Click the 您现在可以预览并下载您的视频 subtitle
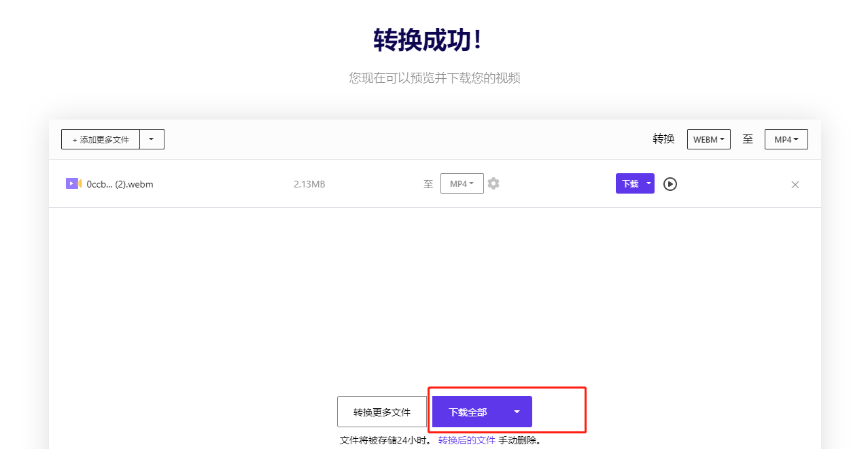 434,78
